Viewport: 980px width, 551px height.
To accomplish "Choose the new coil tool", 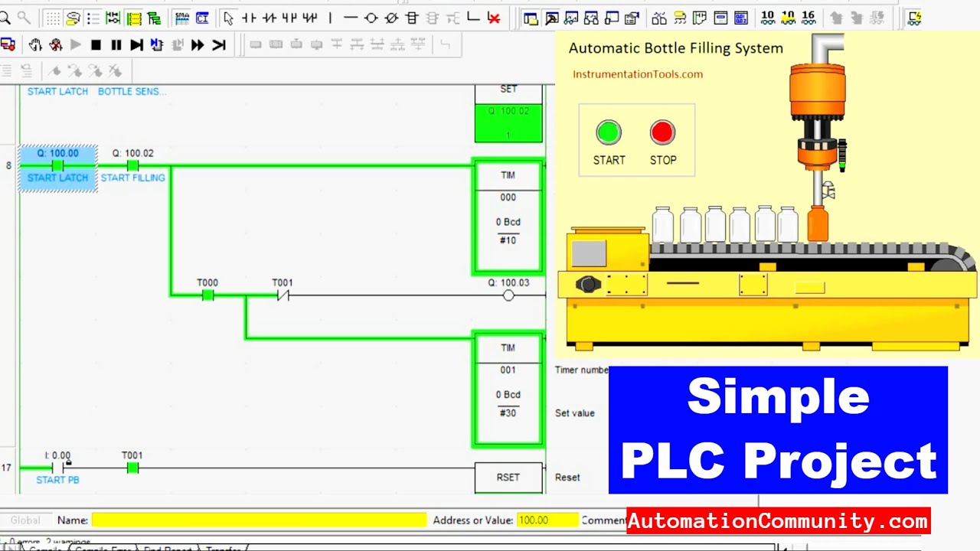I will point(371,18).
